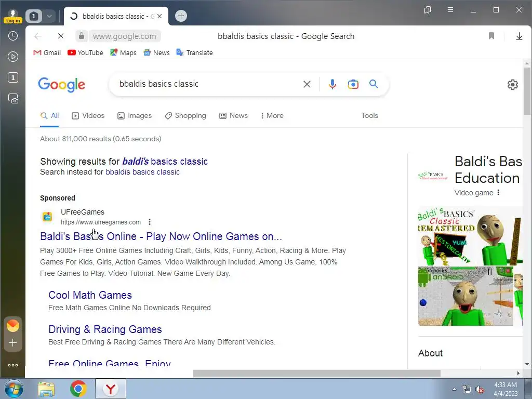Click baldi's basics classic corrected link
The image size is (532, 399).
[x=165, y=162]
